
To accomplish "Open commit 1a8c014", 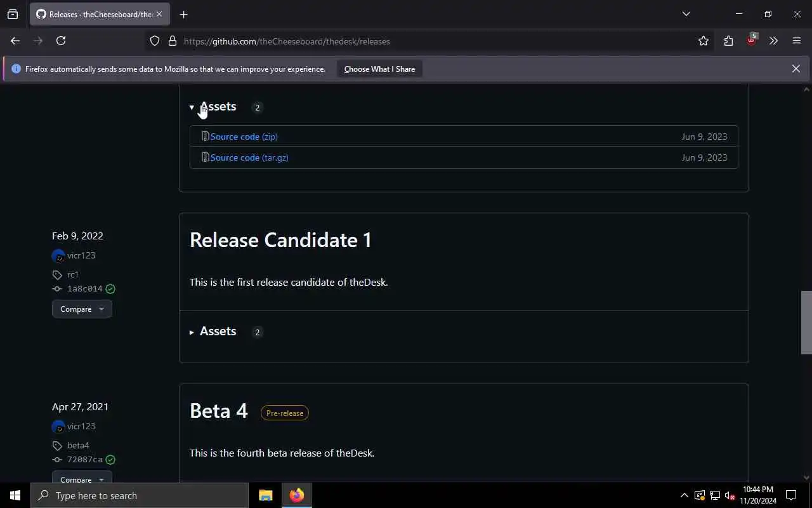I will coord(84,289).
